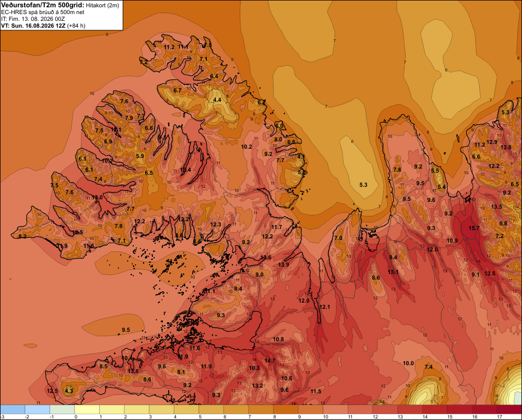Click the 6.9 temperature value on map
Screen dimensions: 522x420
pyautogui.click(x=108, y=141)
